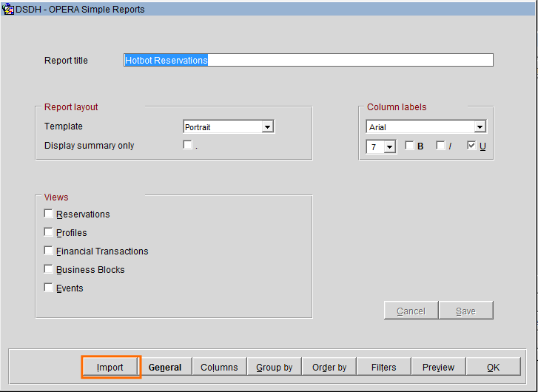Check the Reservations view checkbox
The width and height of the screenshot is (538, 392).
(x=48, y=214)
